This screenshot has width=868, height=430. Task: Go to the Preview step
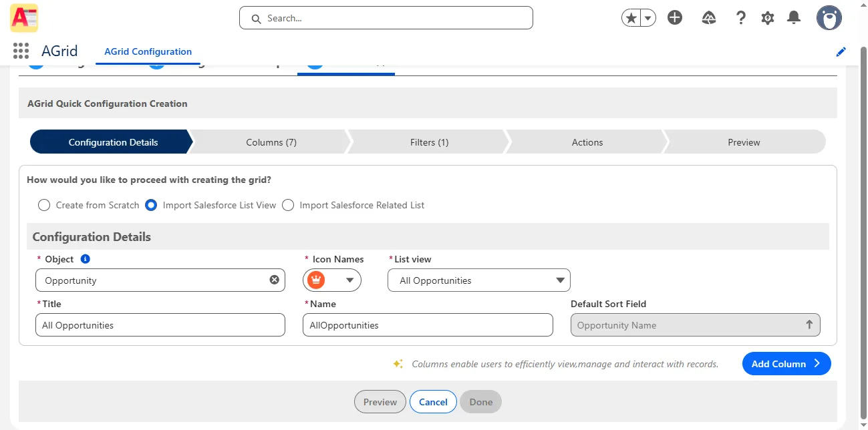tap(744, 142)
